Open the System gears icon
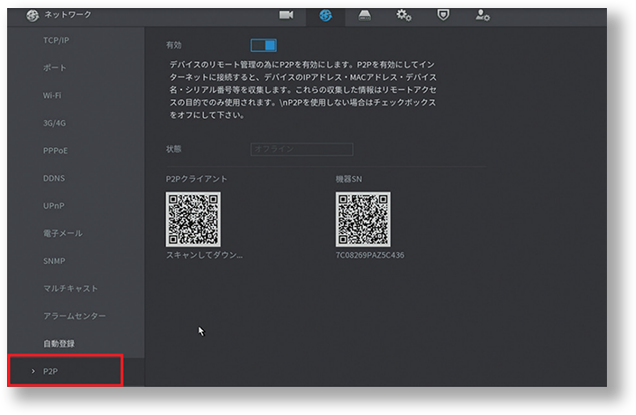636x415 pixels. click(x=404, y=15)
